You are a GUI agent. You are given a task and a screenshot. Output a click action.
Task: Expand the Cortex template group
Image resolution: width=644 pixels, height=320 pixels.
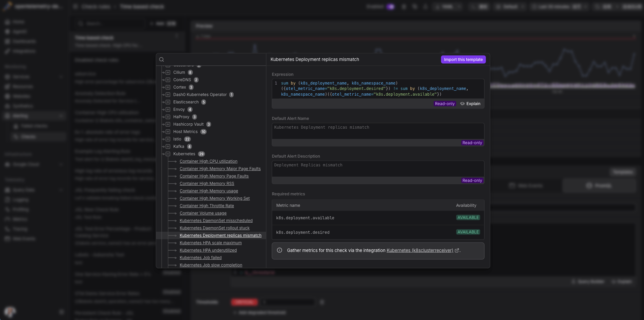tap(168, 87)
